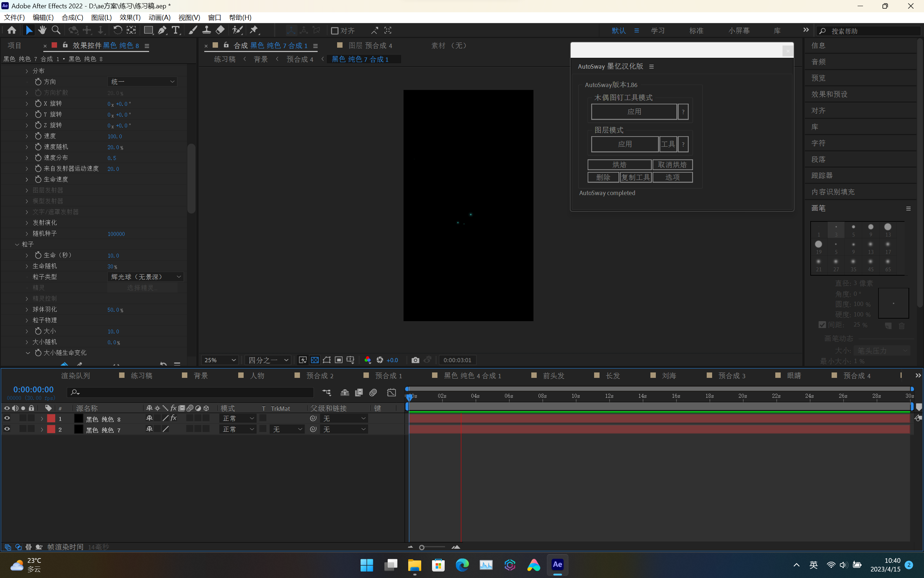Open the 四分之一 resolution dropdown
The height and width of the screenshot is (578, 924).
pos(268,360)
